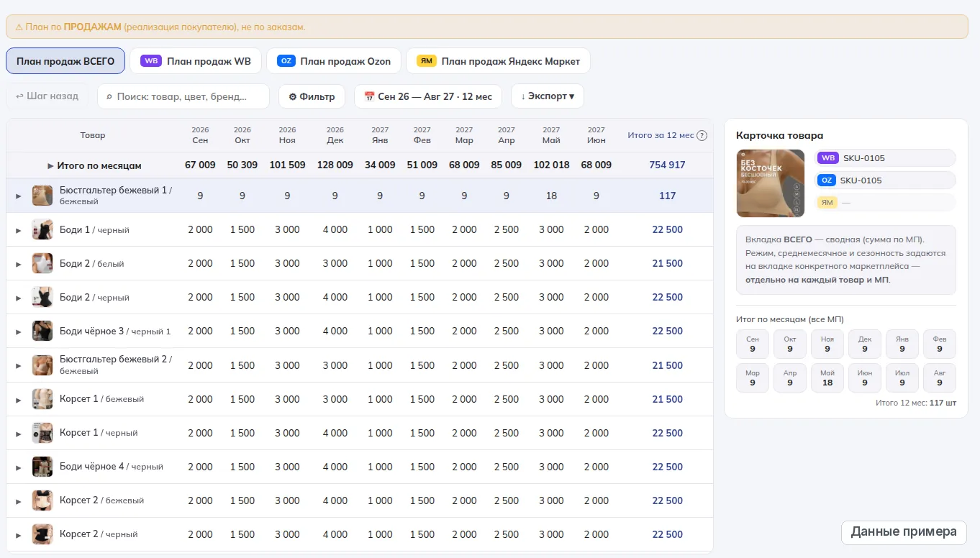Viewport: 980px width, 558px height.
Task: Click the Данные примера button
Action: (904, 532)
